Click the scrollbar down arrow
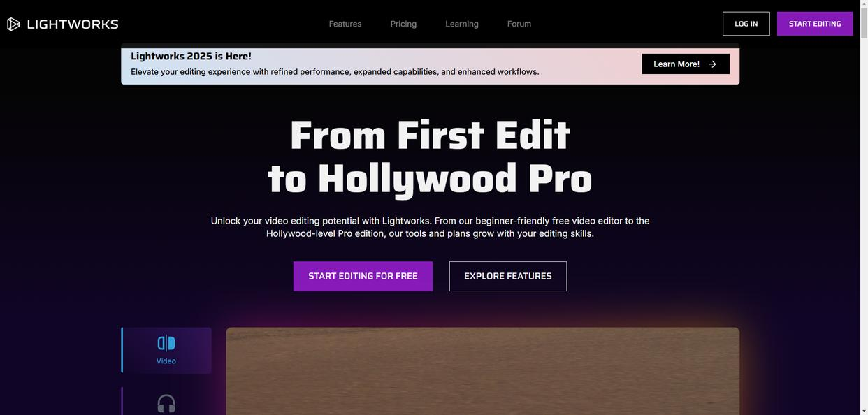Screen dimensions: 868x415 864,411
